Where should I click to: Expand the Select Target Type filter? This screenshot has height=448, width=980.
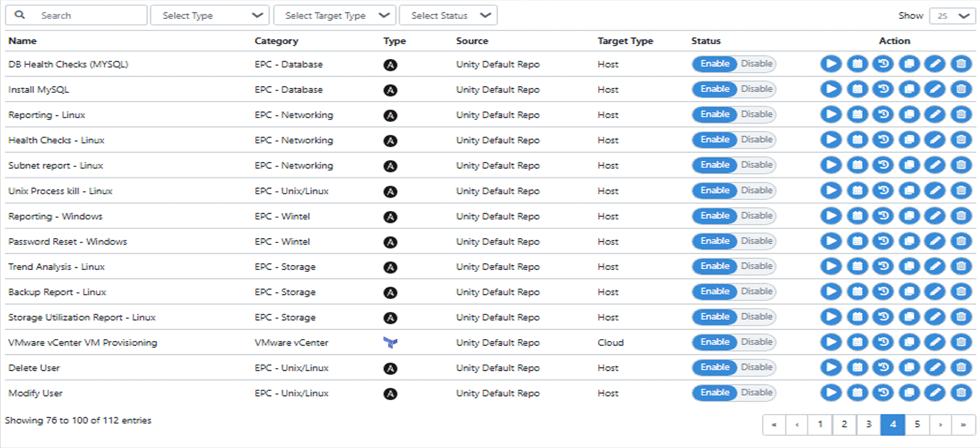[x=334, y=15]
